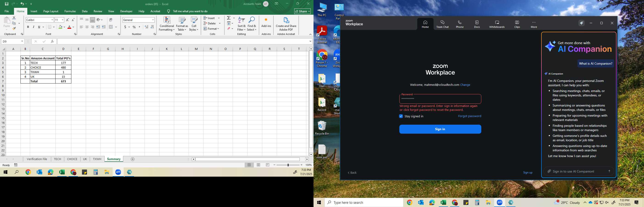Open the Formulas ribbon tab
Viewport: 644px width, 207px height.
click(70, 11)
